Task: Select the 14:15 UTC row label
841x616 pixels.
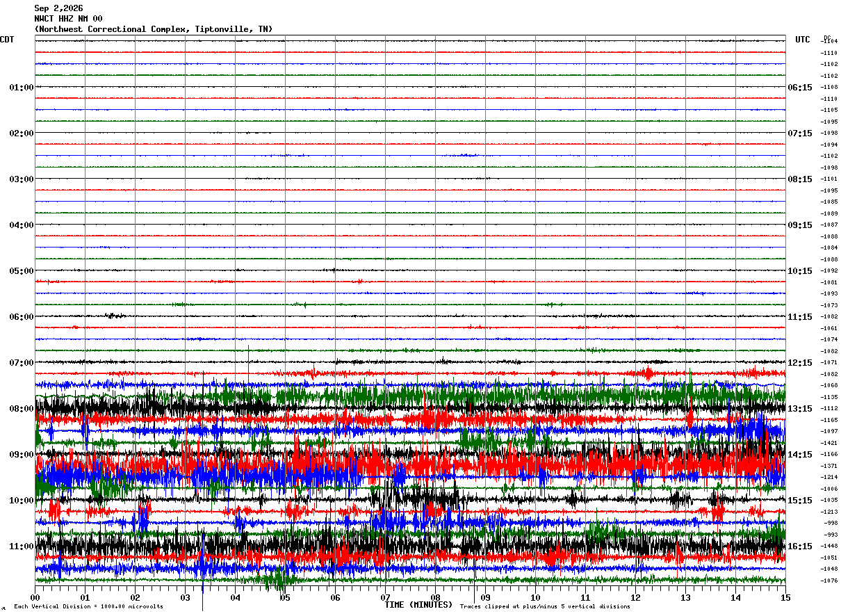Action: 799,455
